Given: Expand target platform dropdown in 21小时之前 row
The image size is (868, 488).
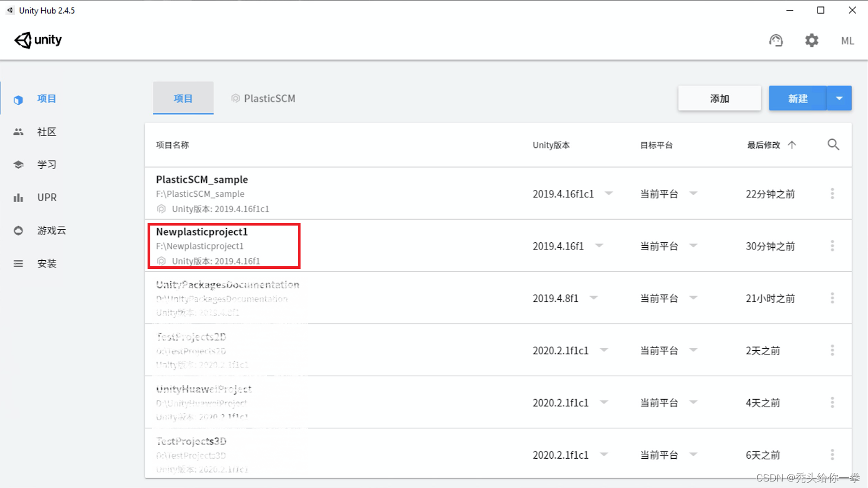Looking at the screenshot, I should click(x=693, y=298).
